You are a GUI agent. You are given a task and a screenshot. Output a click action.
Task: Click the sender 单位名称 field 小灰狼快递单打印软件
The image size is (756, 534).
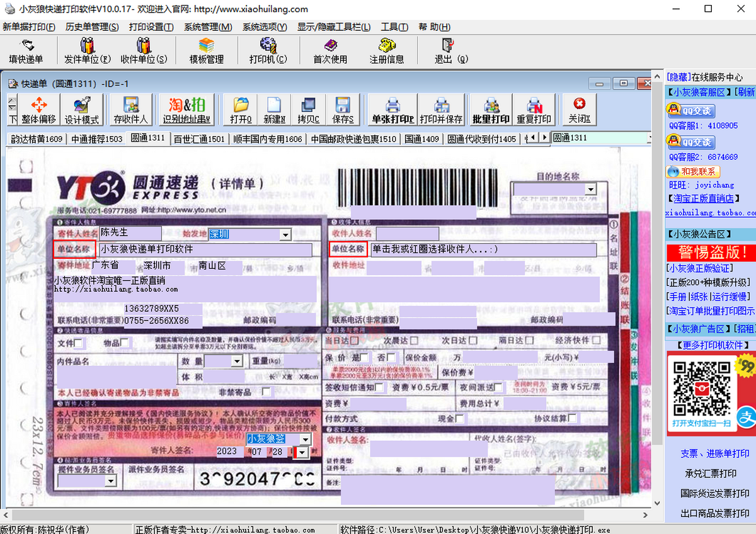point(205,249)
